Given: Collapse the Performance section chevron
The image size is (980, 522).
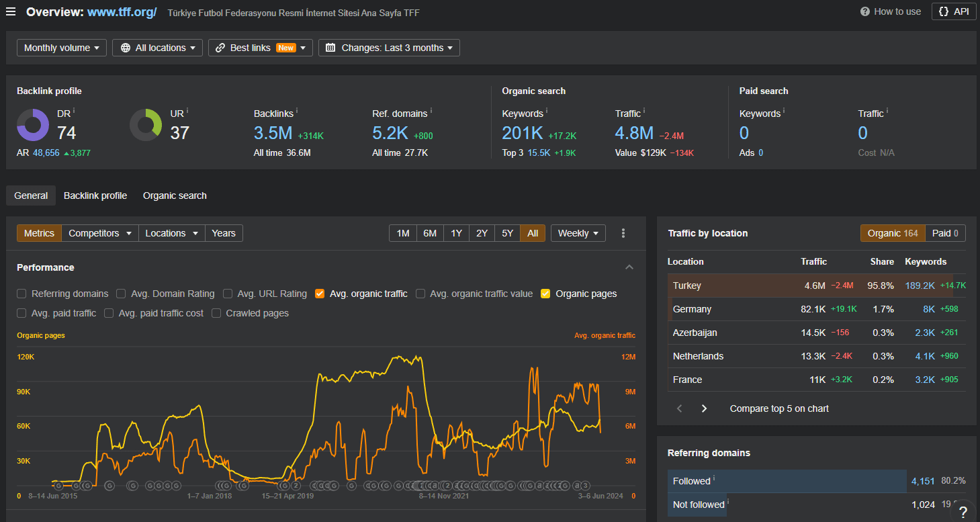Looking at the screenshot, I should tap(629, 267).
